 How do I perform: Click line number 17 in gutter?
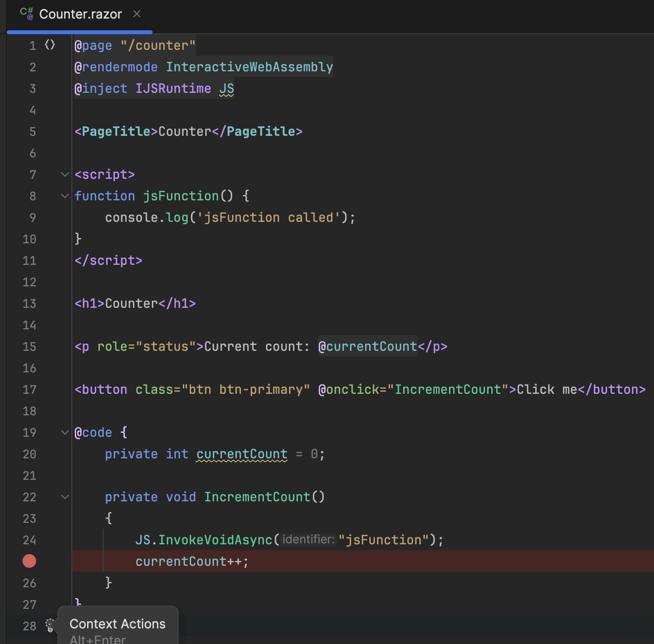point(29,389)
